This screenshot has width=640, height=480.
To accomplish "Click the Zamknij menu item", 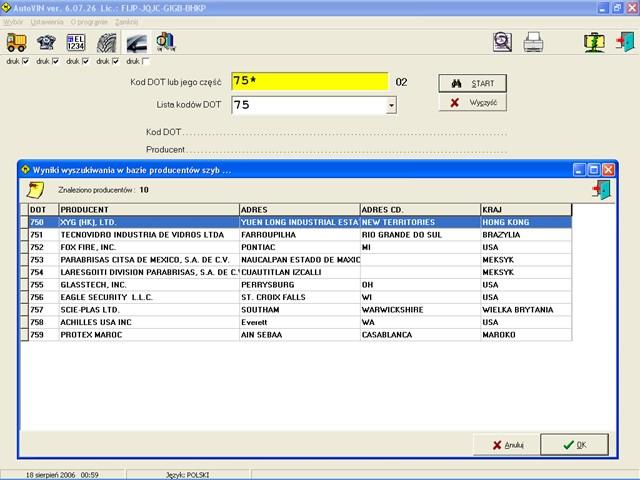I will click(126, 22).
